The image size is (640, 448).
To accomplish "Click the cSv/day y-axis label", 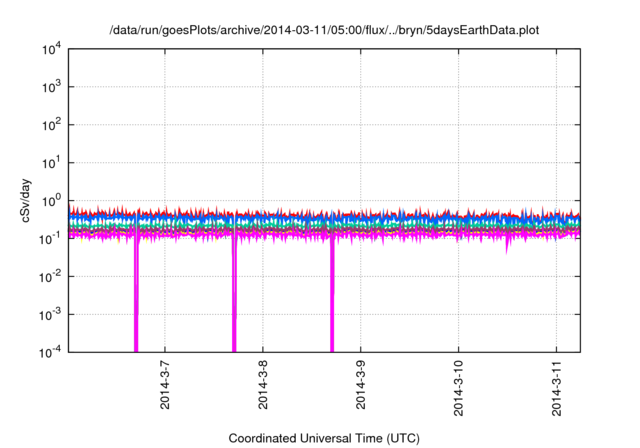I will 25,200.
